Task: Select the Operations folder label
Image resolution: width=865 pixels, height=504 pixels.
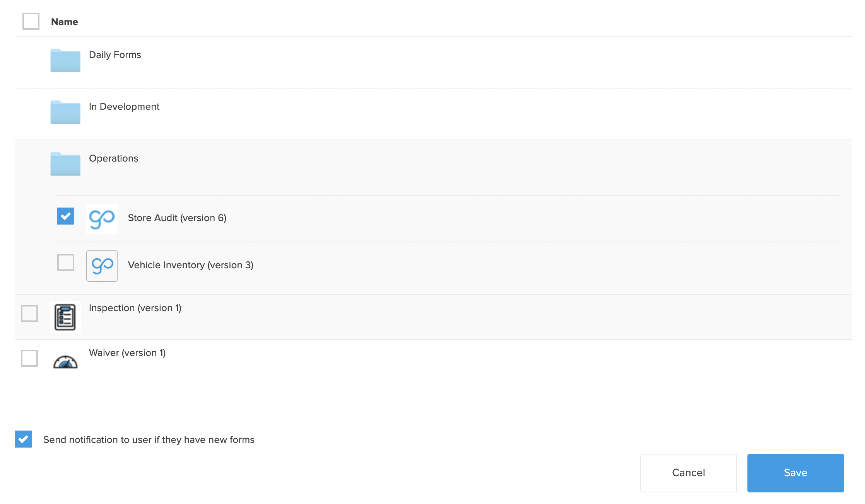Action: pyautogui.click(x=113, y=158)
